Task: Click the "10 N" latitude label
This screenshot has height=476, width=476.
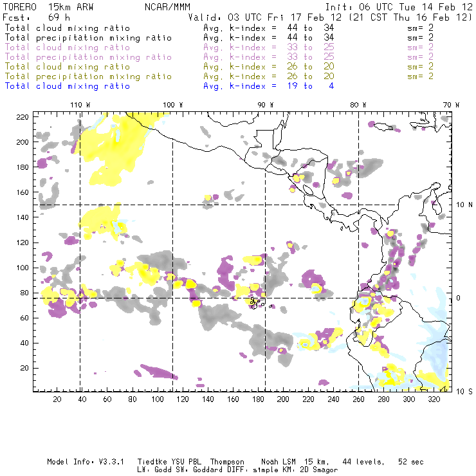Action: coord(464,205)
